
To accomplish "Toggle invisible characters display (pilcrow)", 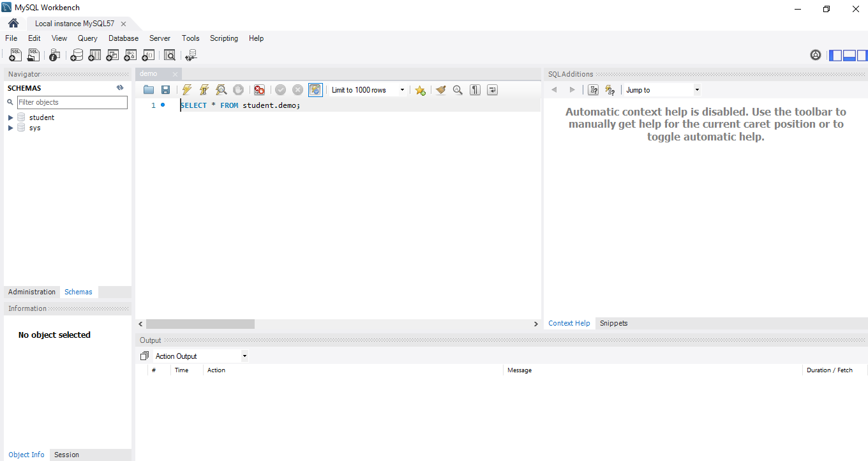I will pyautogui.click(x=475, y=90).
